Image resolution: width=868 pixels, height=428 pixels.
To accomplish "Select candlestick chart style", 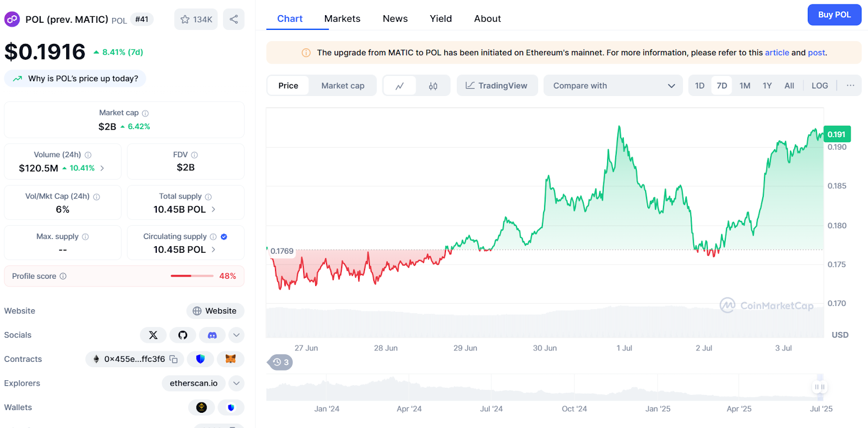I will pos(433,86).
